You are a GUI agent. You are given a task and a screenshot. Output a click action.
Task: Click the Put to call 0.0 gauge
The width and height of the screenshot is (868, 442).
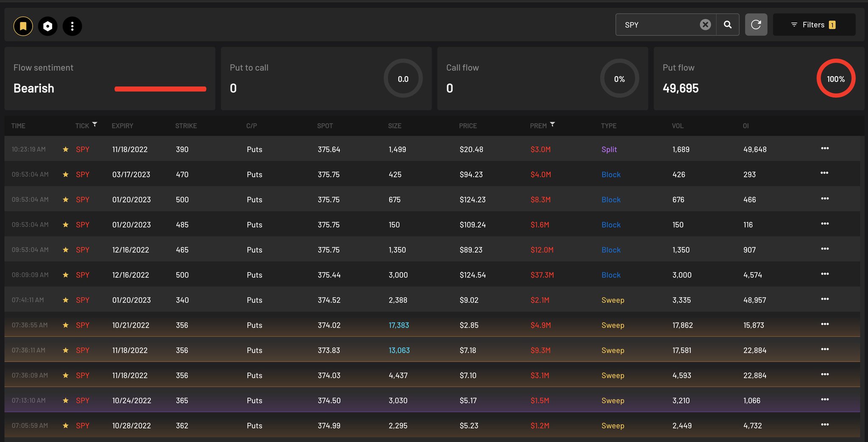pyautogui.click(x=403, y=78)
